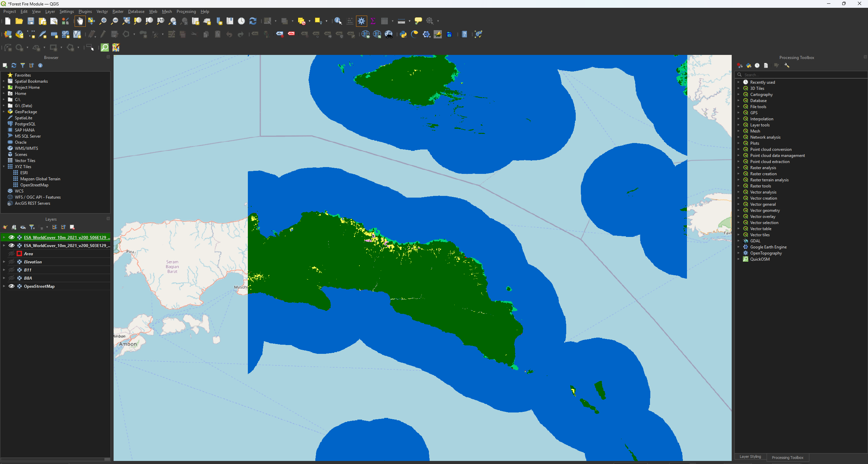Click the Refresh map icon
Screen dimensions: 868x464
click(x=253, y=21)
